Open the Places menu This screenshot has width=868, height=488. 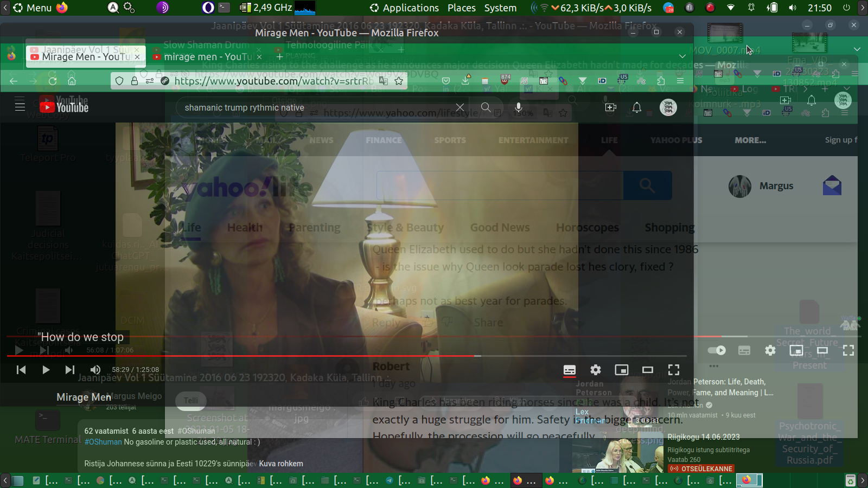click(462, 8)
